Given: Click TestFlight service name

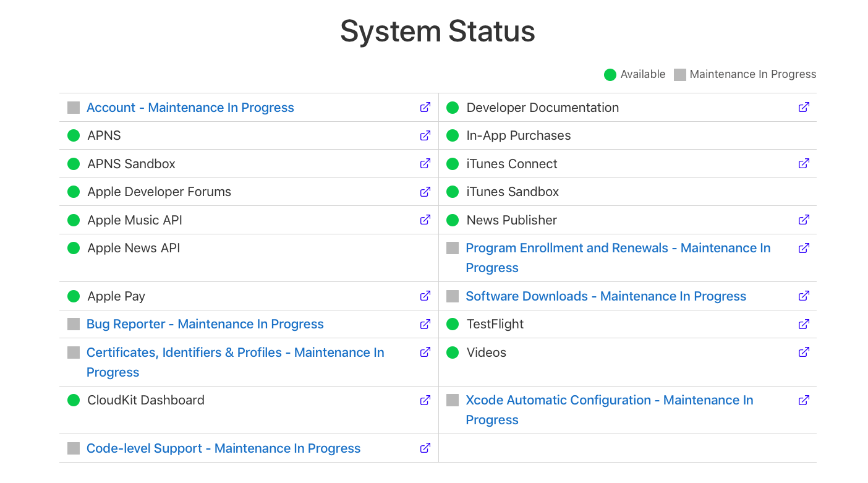Looking at the screenshot, I should 495,324.
